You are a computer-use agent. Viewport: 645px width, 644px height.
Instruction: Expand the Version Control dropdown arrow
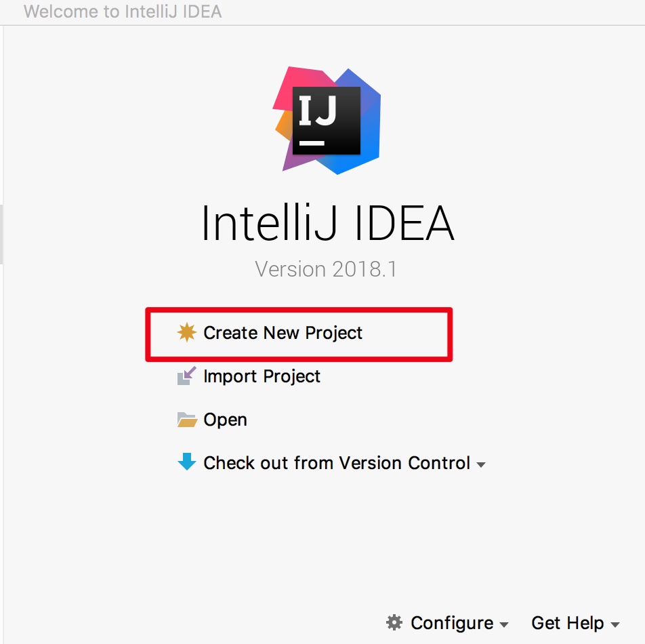pos(481,465)
